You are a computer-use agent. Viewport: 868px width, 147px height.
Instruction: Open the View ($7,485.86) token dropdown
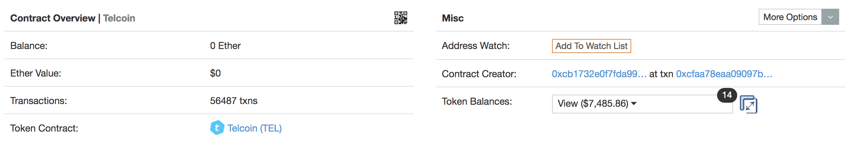click(642, 104)
